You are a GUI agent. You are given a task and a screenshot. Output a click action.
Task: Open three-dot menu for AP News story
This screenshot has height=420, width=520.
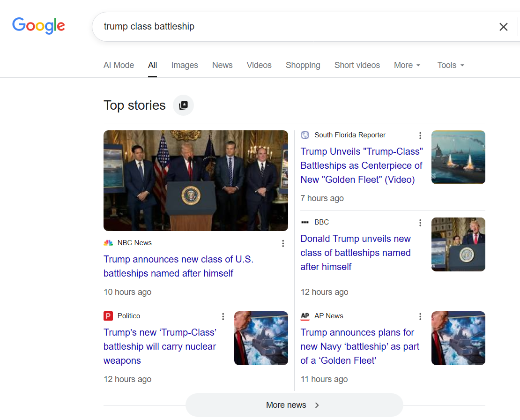tap(420, 316)
